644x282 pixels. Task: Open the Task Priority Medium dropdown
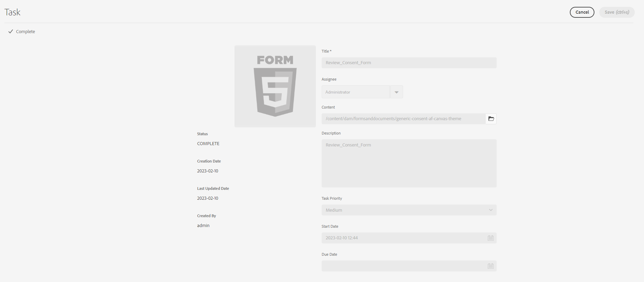click(409, 210)
